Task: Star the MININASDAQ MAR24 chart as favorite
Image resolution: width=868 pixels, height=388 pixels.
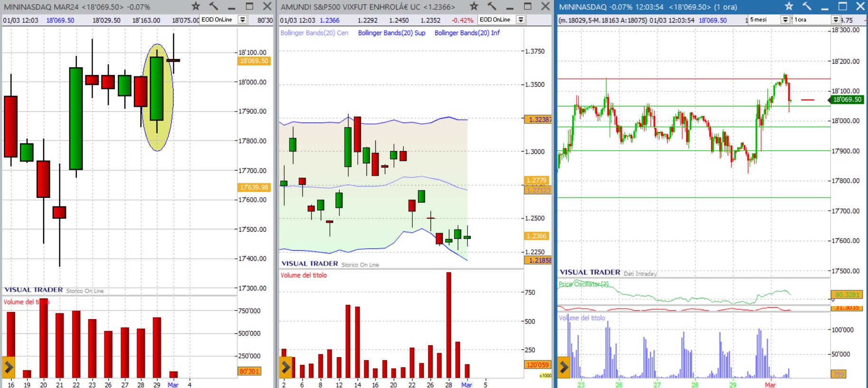Action: coord(196,6)
